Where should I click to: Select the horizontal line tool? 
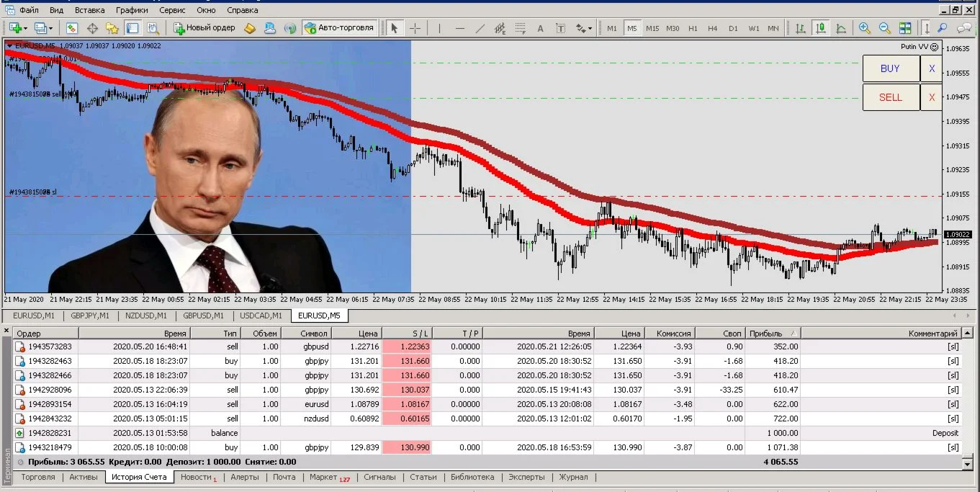coord(460,28)
